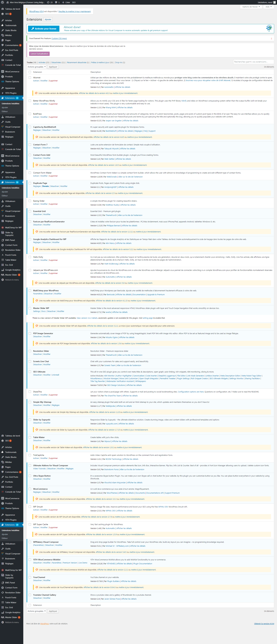Click Obtenir la version 4.9.4 footer link
This screenshot has height=644, width=277.
click(x=264, y=624)
